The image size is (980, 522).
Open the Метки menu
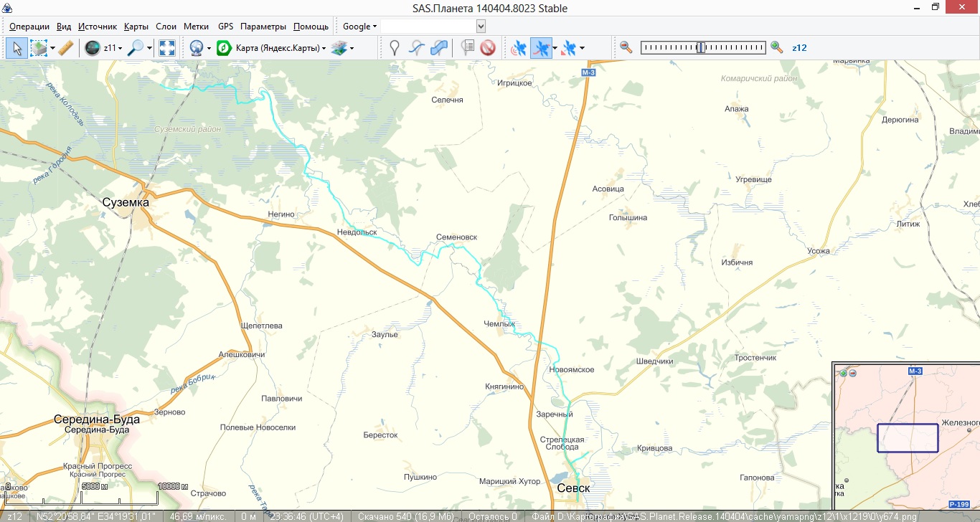pyautogui.click(x=196, y=27)
